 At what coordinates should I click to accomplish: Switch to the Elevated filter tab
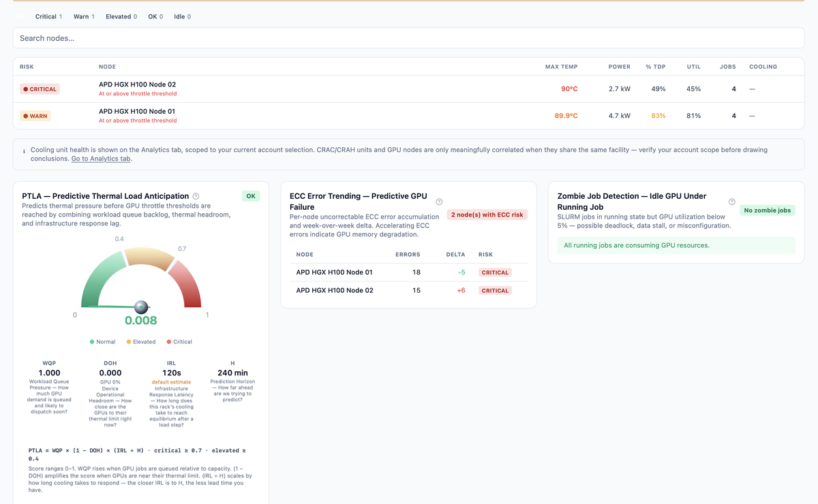[x=121, y=16]
